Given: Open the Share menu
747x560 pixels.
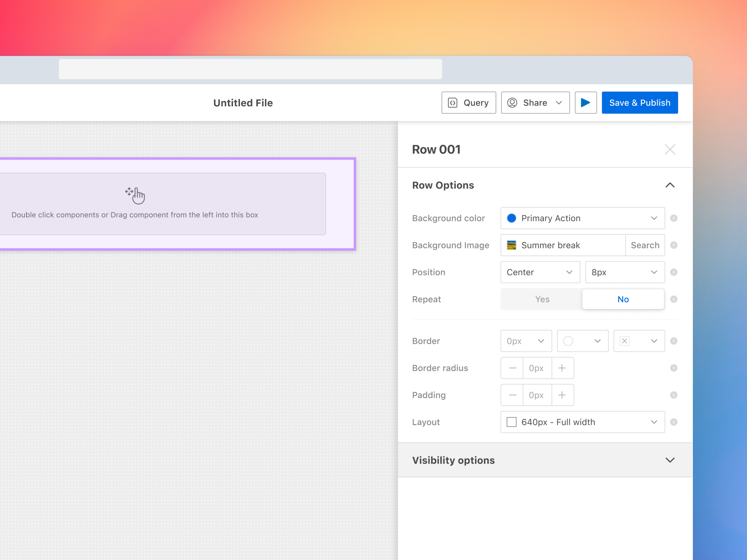Looking at the screenshot, I should [x=535, y=103].
